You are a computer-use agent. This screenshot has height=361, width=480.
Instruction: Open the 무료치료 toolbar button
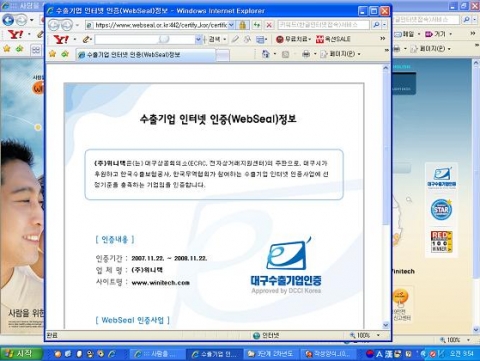[x=293, y=39]
